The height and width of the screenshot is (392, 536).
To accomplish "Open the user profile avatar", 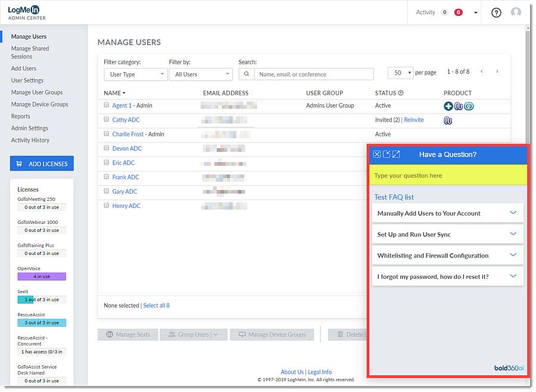I will (516, 13).
